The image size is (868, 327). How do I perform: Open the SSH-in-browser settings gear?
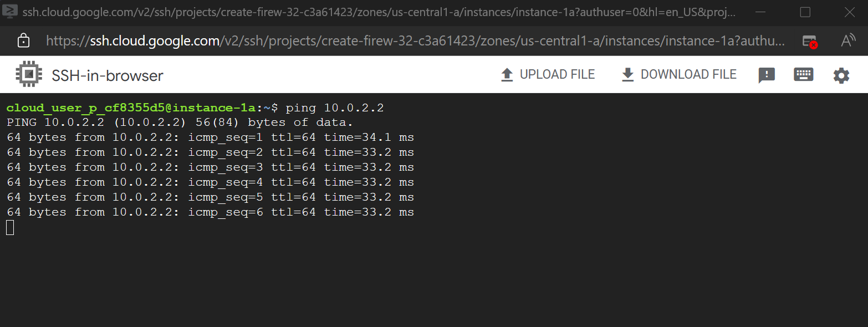(841, 74)
